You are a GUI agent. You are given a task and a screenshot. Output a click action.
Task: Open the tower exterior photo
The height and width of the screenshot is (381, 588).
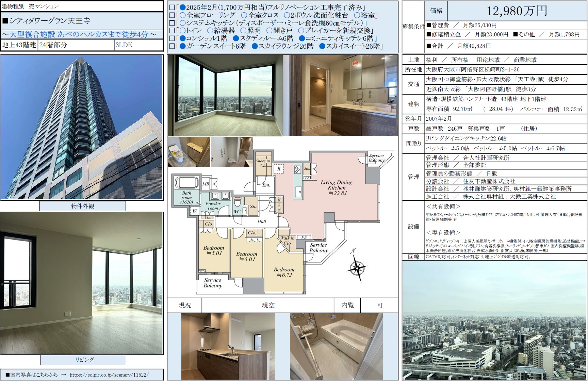[x=82, y=127]
